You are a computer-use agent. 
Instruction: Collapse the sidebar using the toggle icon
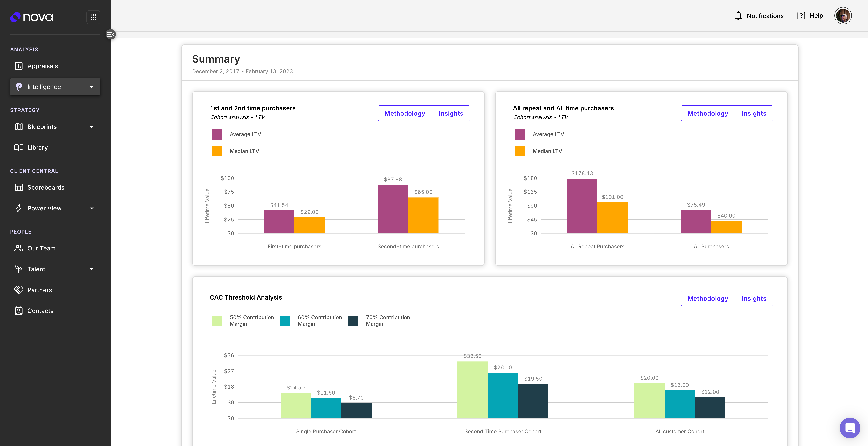[x=111, y=34]
